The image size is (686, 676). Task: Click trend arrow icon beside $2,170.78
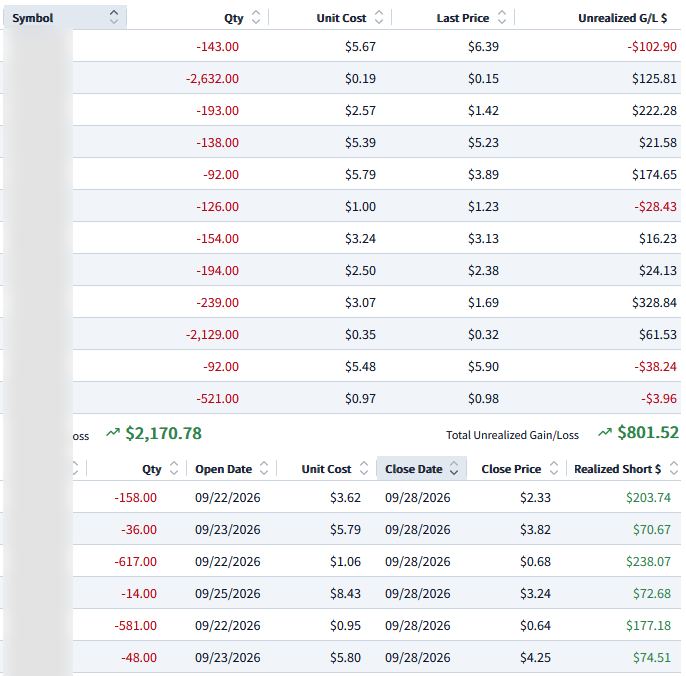112,433
